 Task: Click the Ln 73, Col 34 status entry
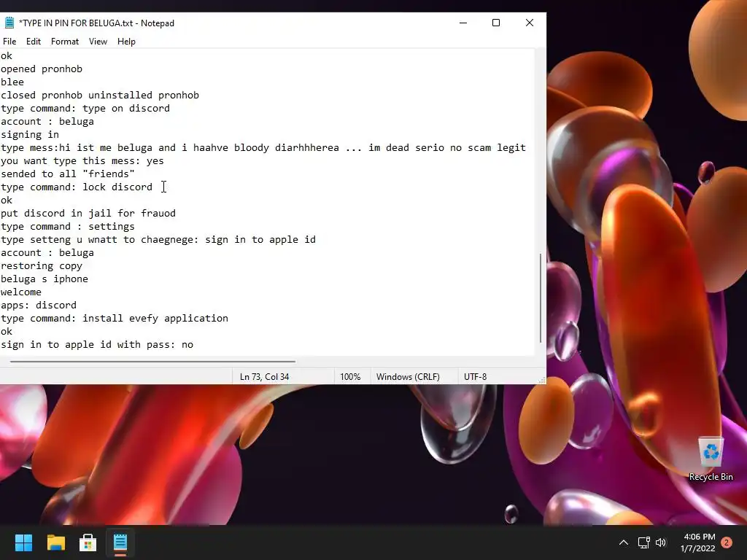tap(264, 377)
